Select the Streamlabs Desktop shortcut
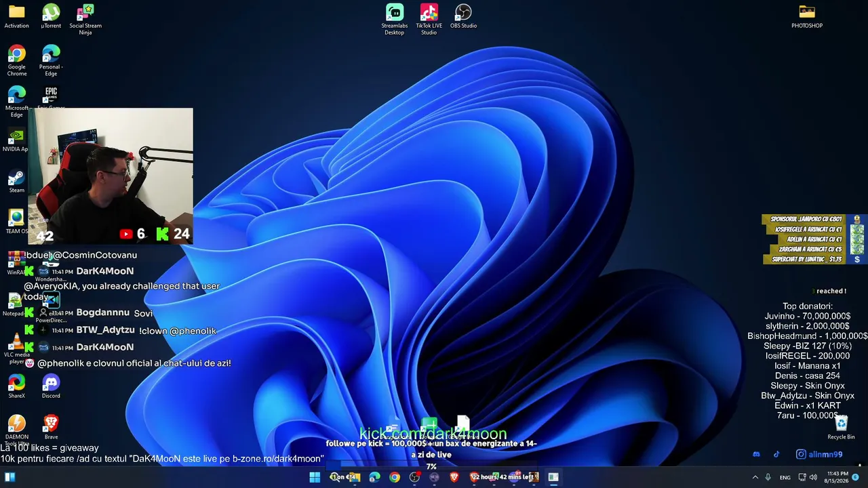This screenshot has width=868, height=488. (x=395, y=20)
